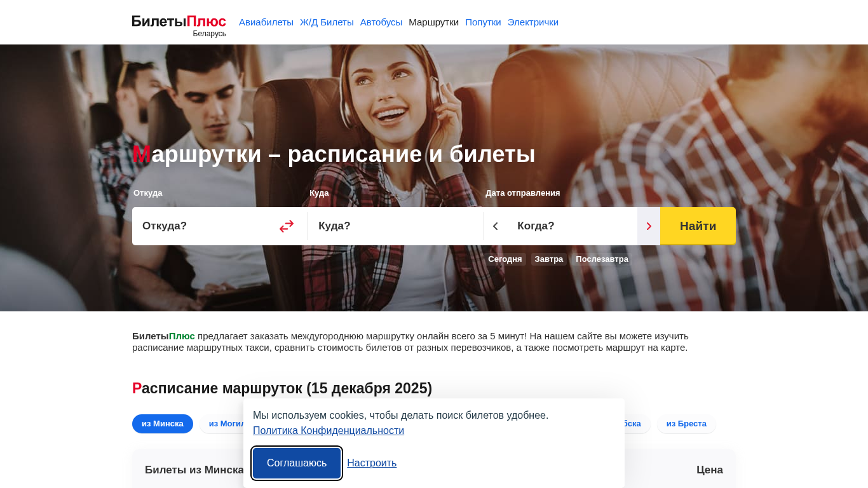The image size is (868, 488).
Task: Click the Билеты из Минска table header
Action: coord(194,470)
